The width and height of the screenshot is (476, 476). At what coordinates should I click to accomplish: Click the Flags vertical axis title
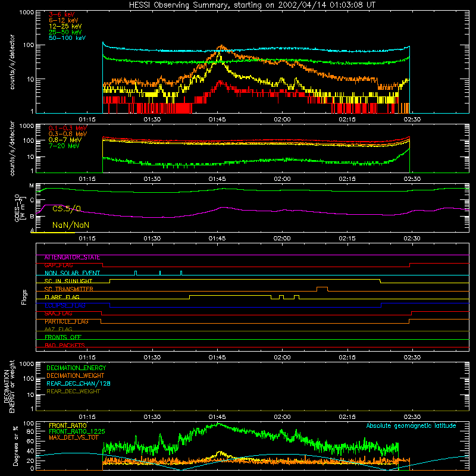point(24,297)
